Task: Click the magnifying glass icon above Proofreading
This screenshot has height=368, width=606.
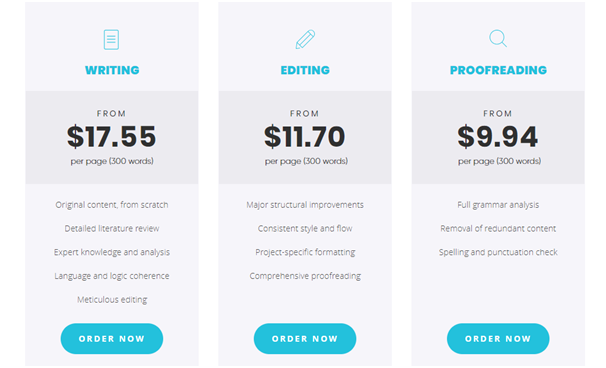Action: point(498,39)
